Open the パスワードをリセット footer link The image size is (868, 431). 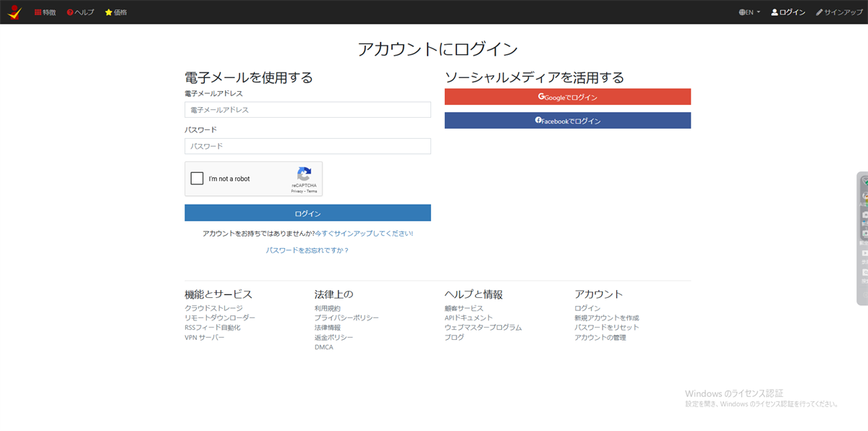(x=607, y=328)
